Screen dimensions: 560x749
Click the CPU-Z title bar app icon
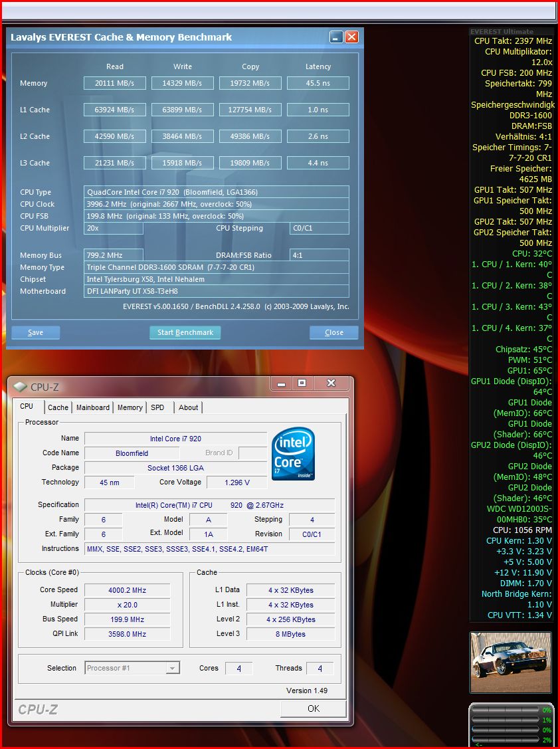20,386
